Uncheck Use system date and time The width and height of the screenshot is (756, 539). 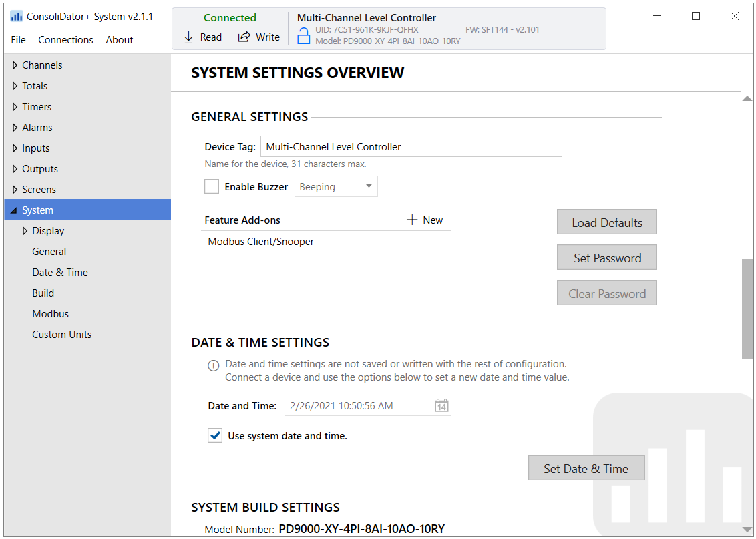215,435
